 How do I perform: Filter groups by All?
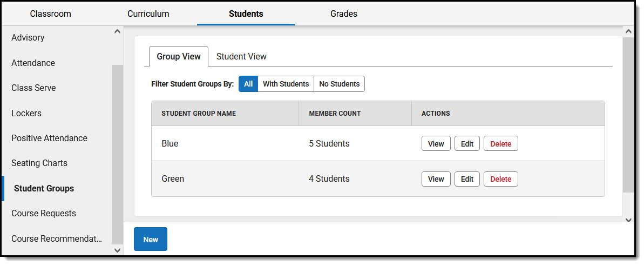(x=248, y=84)
